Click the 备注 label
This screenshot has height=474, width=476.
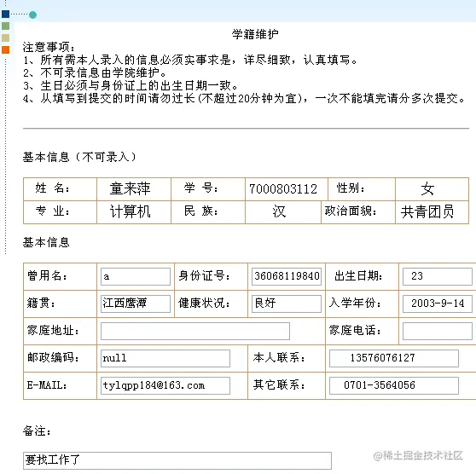click(37, 431)
